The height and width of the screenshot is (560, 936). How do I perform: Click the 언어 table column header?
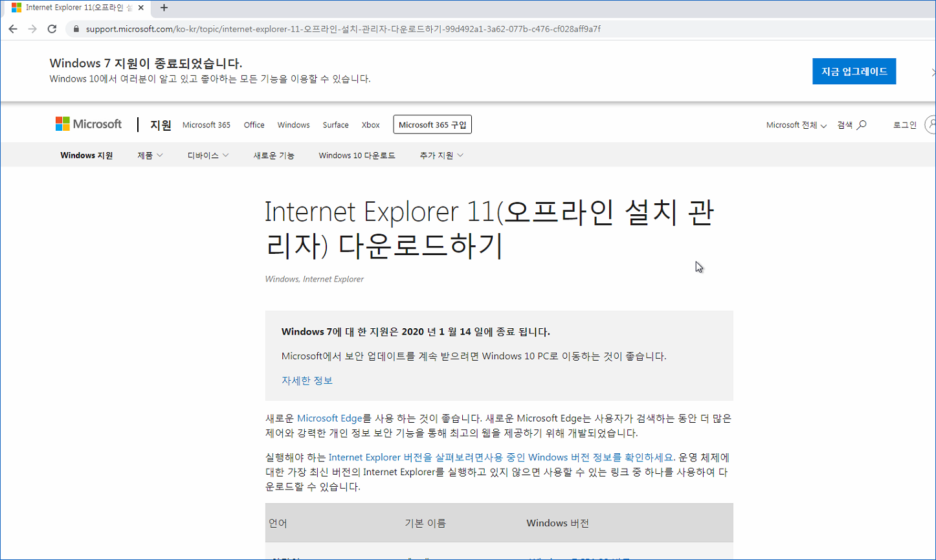278,523
